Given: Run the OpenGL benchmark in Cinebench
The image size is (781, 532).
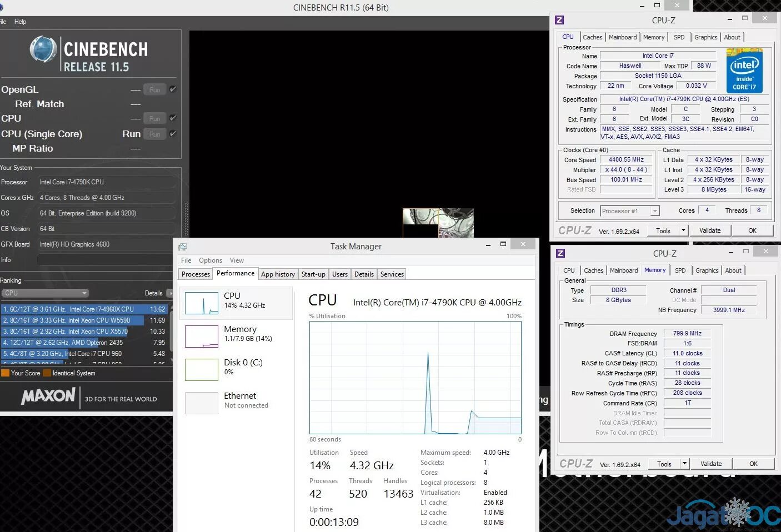Looking at the screenshot, I should pyautogui.click(x=154, y=89).
